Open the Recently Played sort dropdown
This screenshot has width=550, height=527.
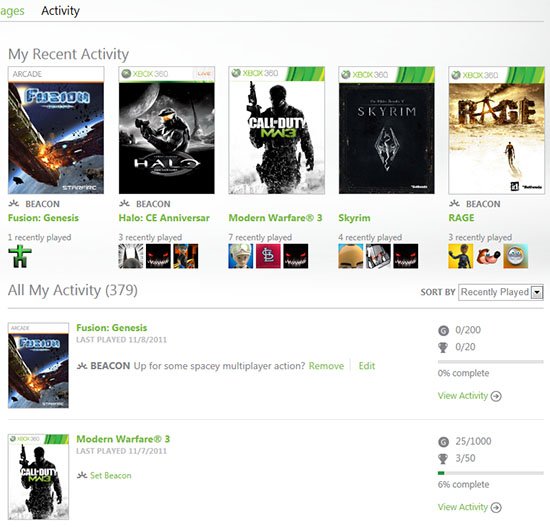pos(501,292)
